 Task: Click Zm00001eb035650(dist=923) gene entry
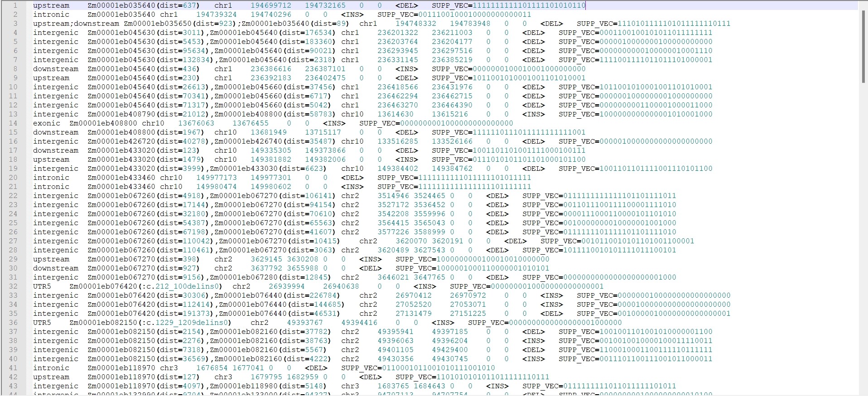[x=180, y=24]
